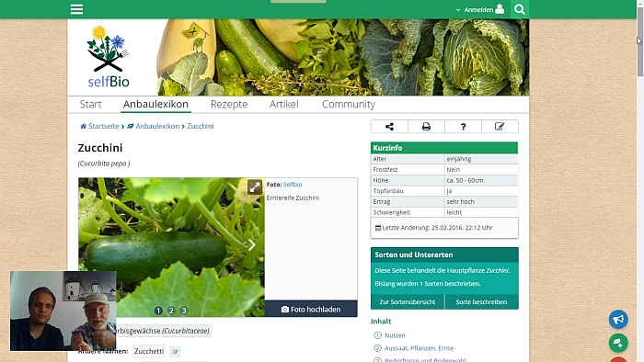644x362 pixels.
Task: Click the Sorte beschreiben button
Action: [x=481, y=302]
